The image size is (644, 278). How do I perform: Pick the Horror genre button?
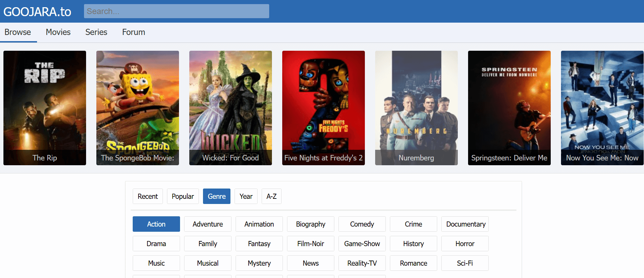point(465,244)
